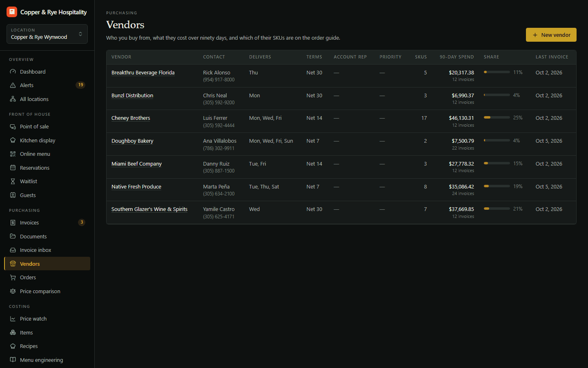Image resolution: width=588 pixels, height=368 pixels.
Task: Click the Price watch chart icon
Action: coord(13,319)
